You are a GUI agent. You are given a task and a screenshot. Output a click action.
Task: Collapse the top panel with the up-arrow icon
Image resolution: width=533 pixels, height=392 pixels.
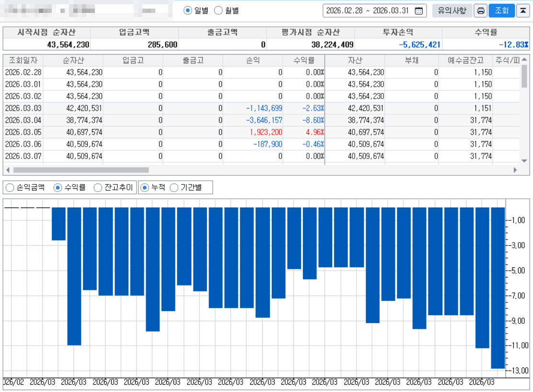click(522, 11)
